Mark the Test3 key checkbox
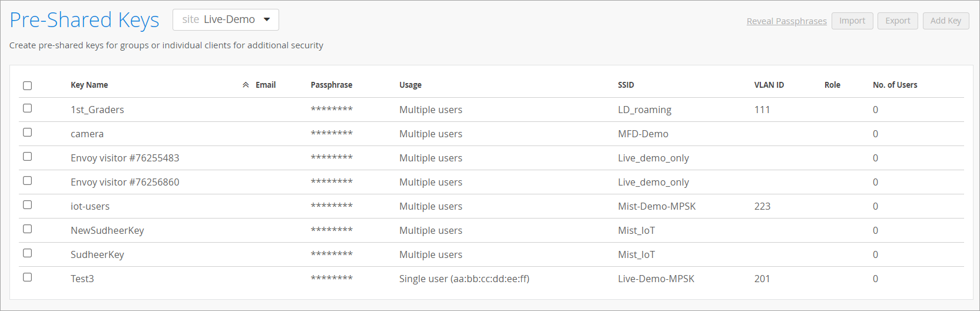The image size is (980, 311). tap(27, 277)
